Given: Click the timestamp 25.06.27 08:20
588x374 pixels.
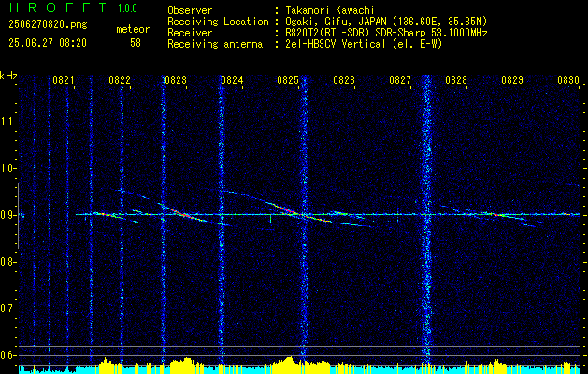Looking at the screenshot, I should coord(48,43).
